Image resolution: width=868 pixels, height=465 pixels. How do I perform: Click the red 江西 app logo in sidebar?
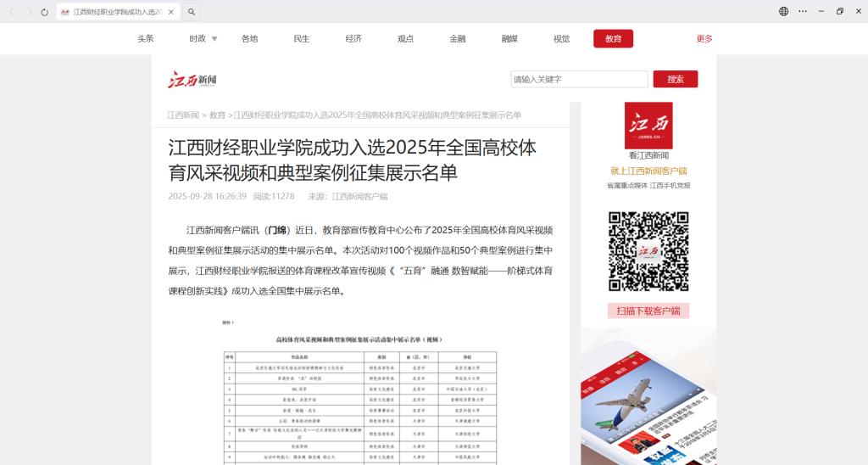[x=648, y=126]
